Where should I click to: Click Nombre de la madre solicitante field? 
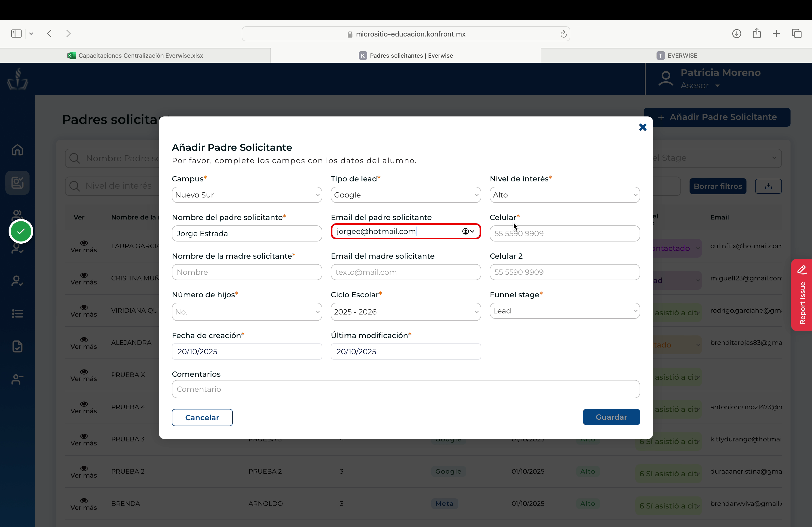247,272
